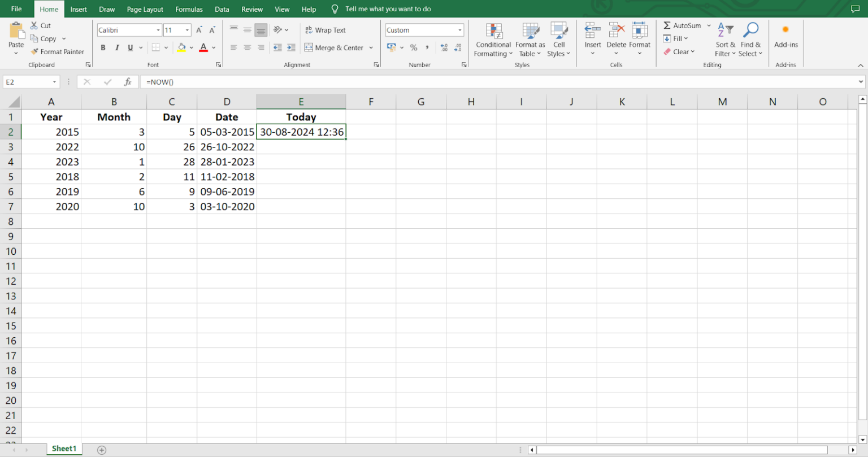Toggle italic formatting
The image size is (868, 457).
point(117,47)
